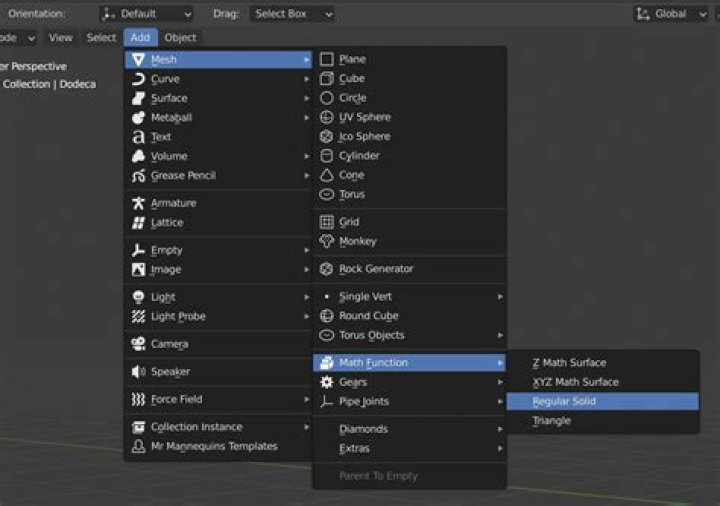This screenshot has width=720, height=506.
Task: Click the Math Function icon
Action: click(326, 363)
